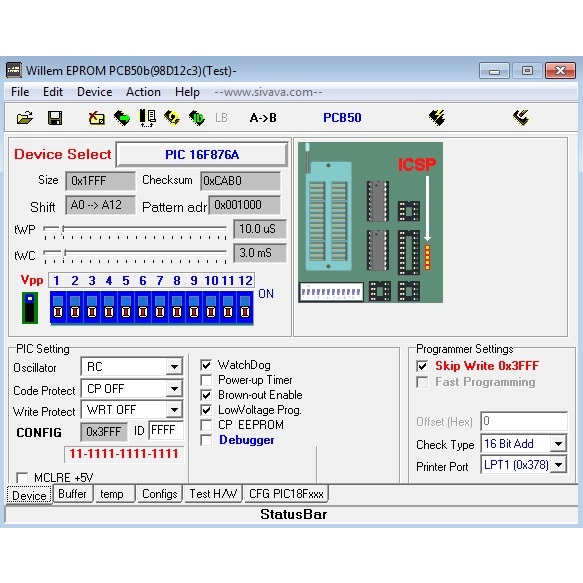This screenshot has width=583, height=583.
Task: Switch to the CFG PIC18Fxxx tab
Action: pos(286,494)
